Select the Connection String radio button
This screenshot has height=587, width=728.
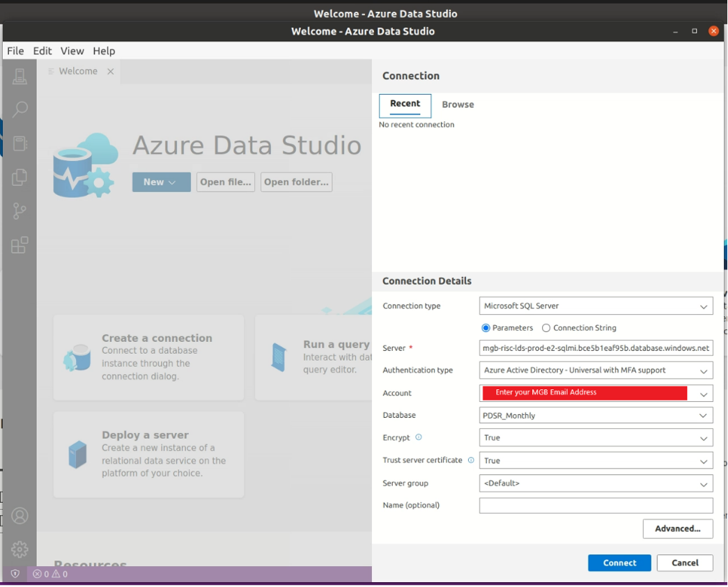546,328
